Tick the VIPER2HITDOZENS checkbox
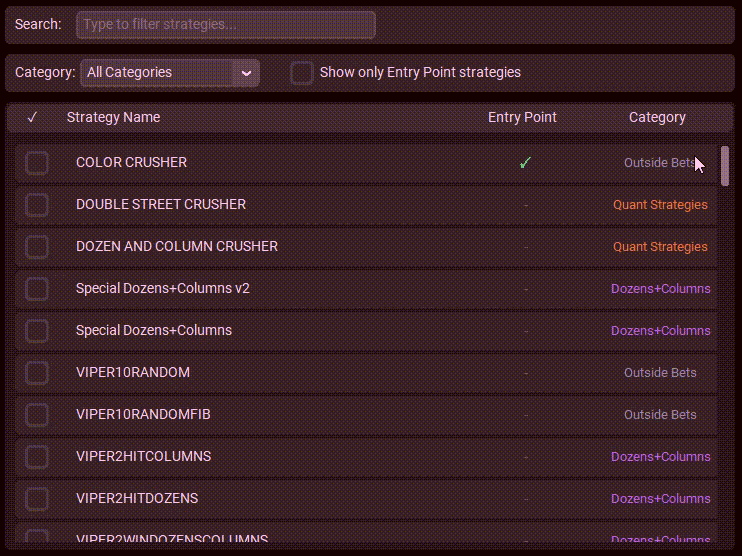The width and height of the screenshot is (742, 556). pos(37,498)
